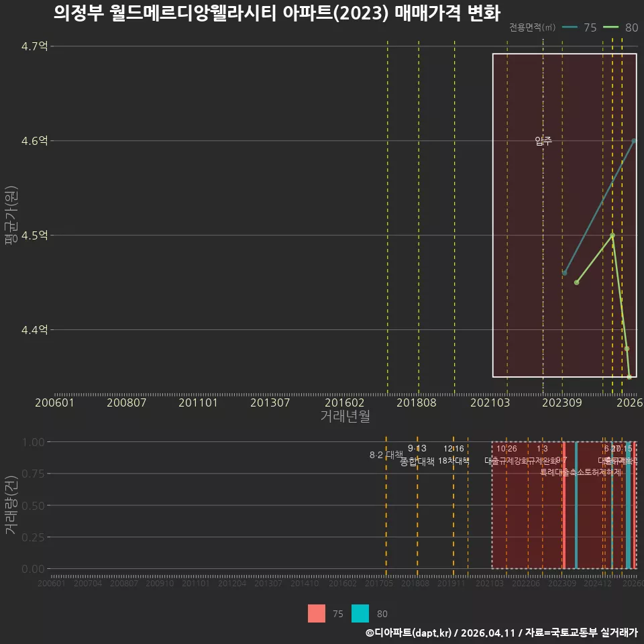Click 201101 on the price chart x-axis

pos(198,402)
